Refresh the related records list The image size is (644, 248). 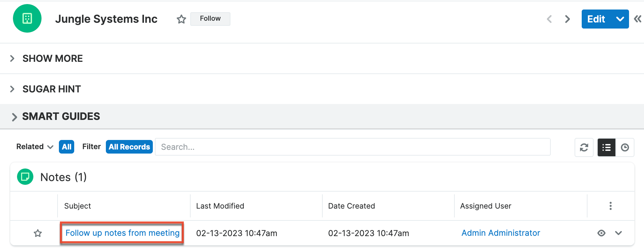[584, 147]
